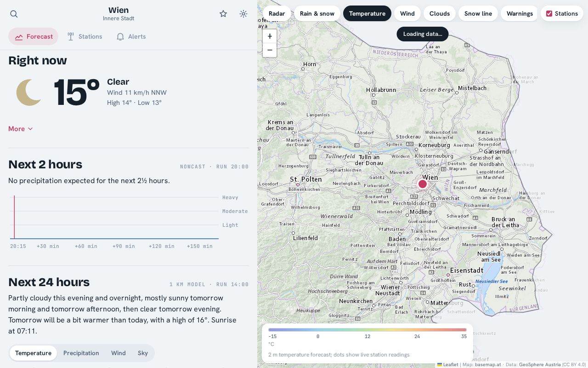Click the temperature color scale legend bar

coord(367,329)
